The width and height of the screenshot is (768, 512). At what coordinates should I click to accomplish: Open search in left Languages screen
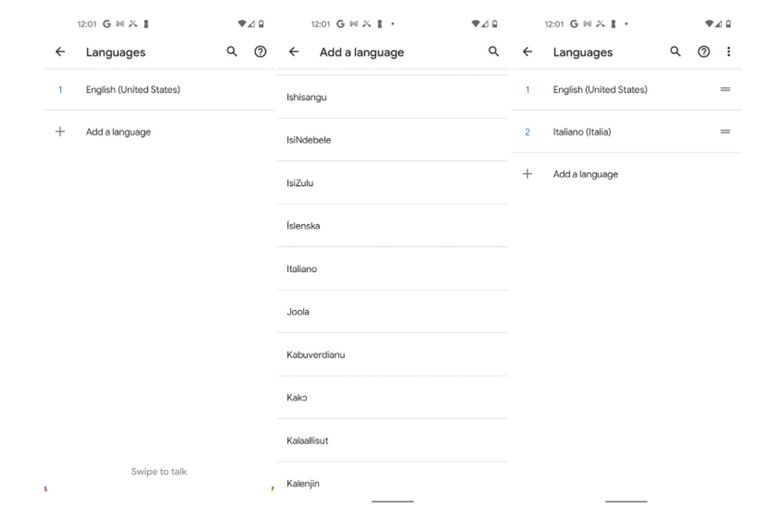pyautogui.click(x=232, y=52)
